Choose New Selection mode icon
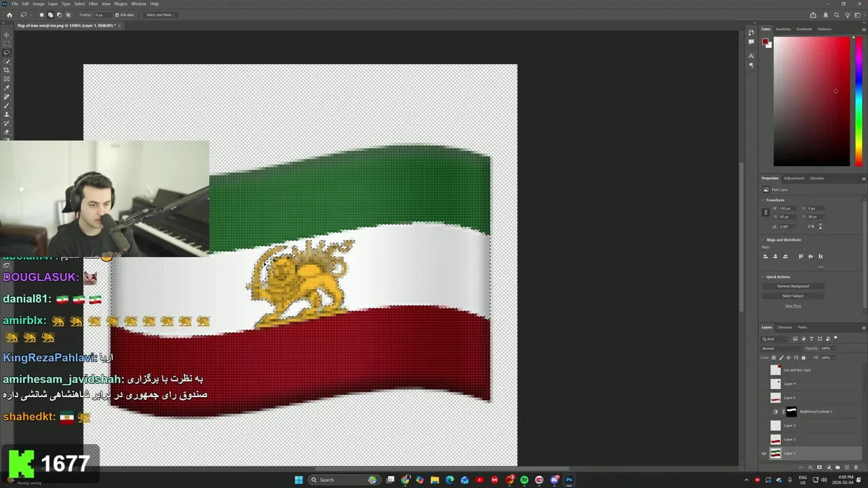This screenshot has height=488, width=868. pos(41,14)
